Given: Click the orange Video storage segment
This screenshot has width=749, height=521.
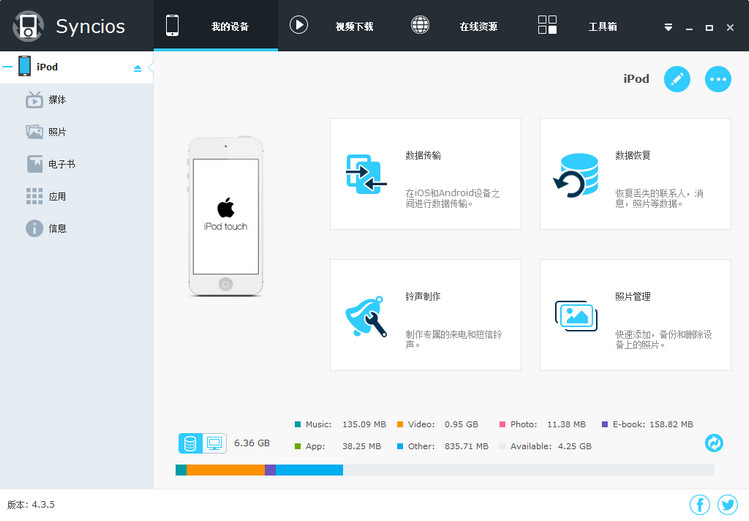Looking at the screenshot, I should point(225,470).
